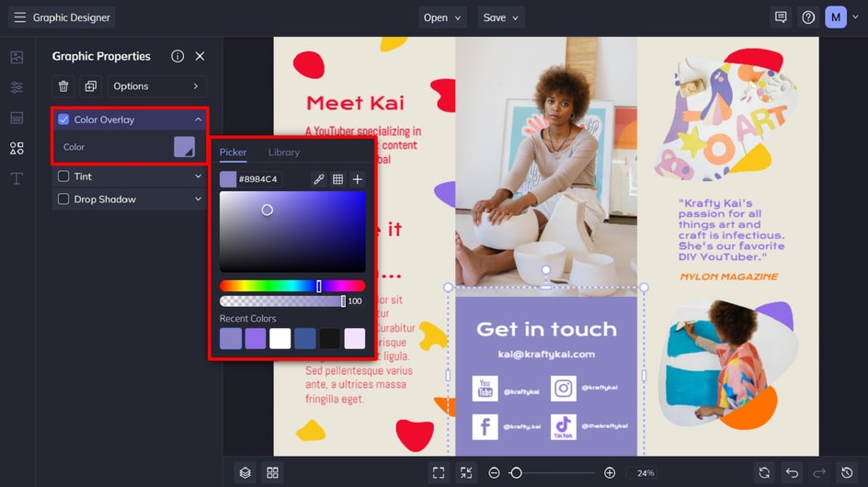Click the kai@kraftykai.com email text
868x487 pixels.
click(546, 354)
